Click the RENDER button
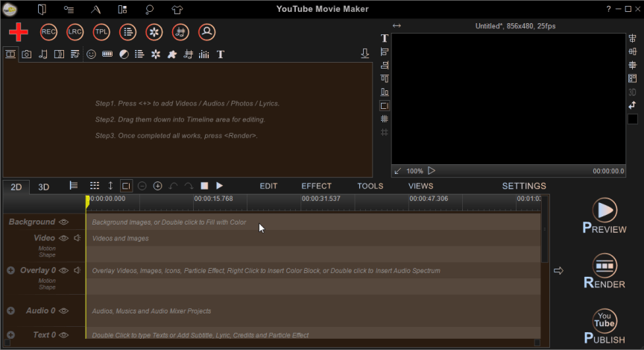Viewport: 644px width, 350px height. click(604, 272)
